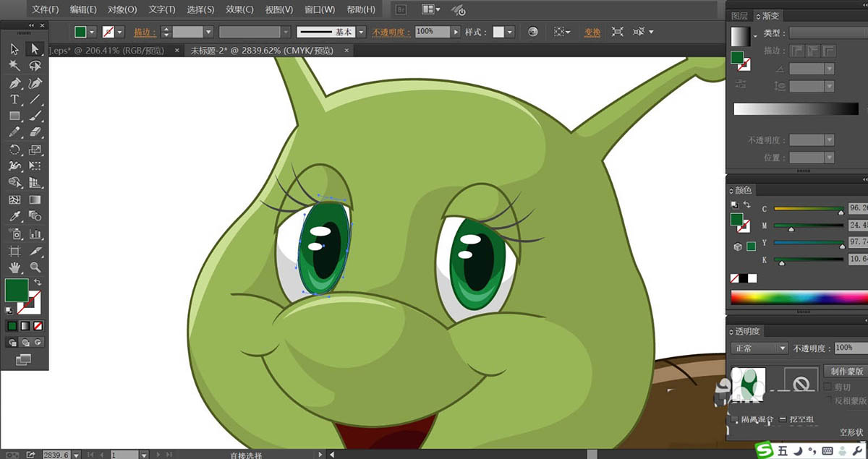The height and width of the screenshot is (459, 868).
Task: Select the Eraser tool
Action: pyautogui.click(x=35, y=133)
